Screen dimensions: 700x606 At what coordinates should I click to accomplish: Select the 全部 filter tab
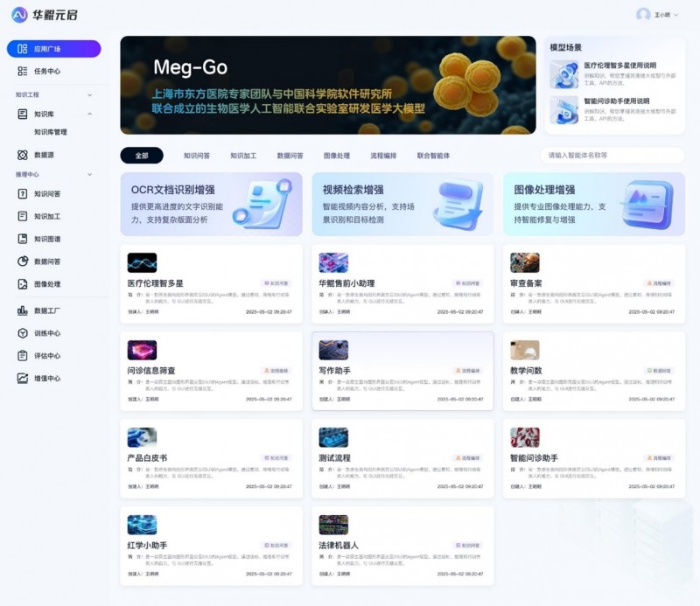coord(142,156)
